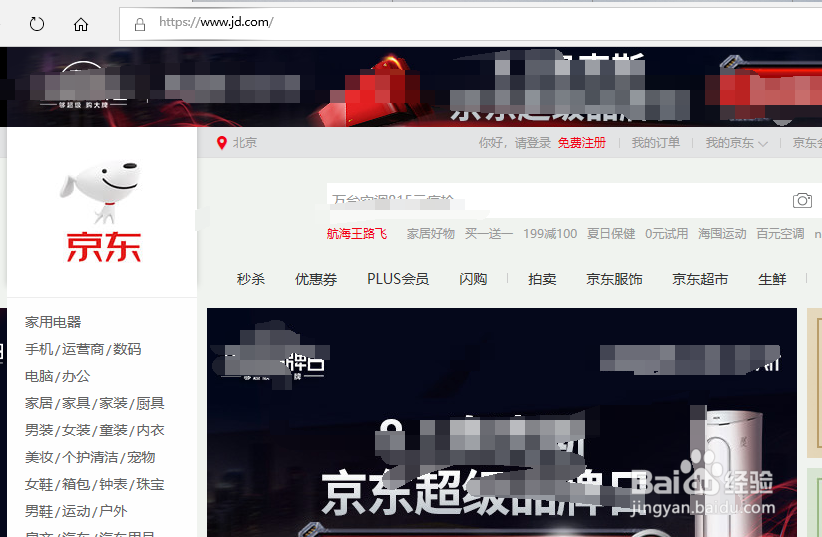822x537 pixels.
Task: Open the 女鞋 category link
Action: 38,484
